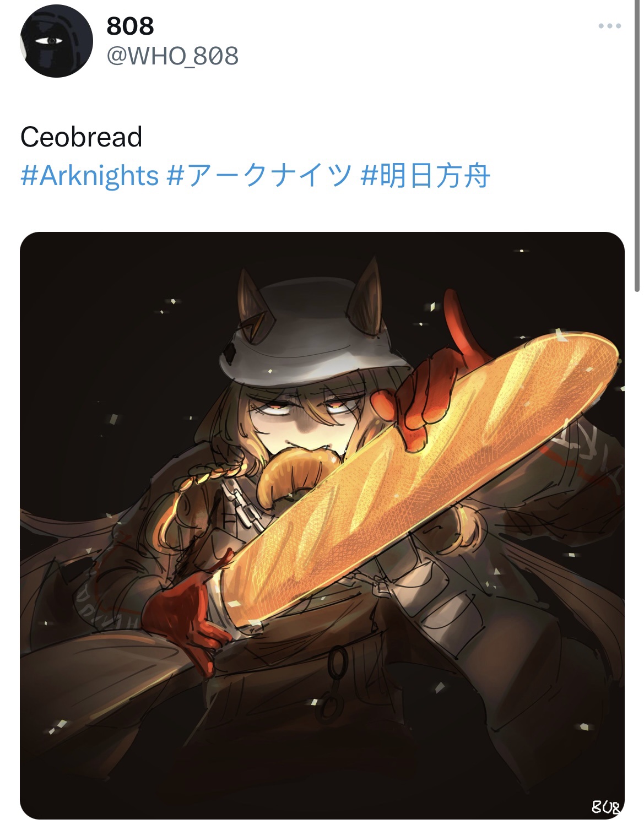
Task: Click the display name 808
Action: [x=130, y=25]
